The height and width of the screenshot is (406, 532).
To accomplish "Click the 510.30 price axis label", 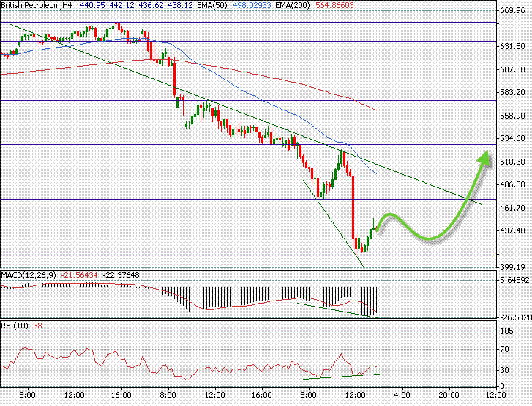I will coord(512,162).
